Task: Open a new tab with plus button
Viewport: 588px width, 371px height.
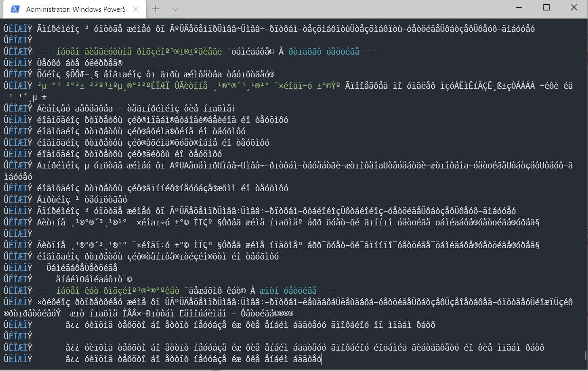Action: click(156, 9)
